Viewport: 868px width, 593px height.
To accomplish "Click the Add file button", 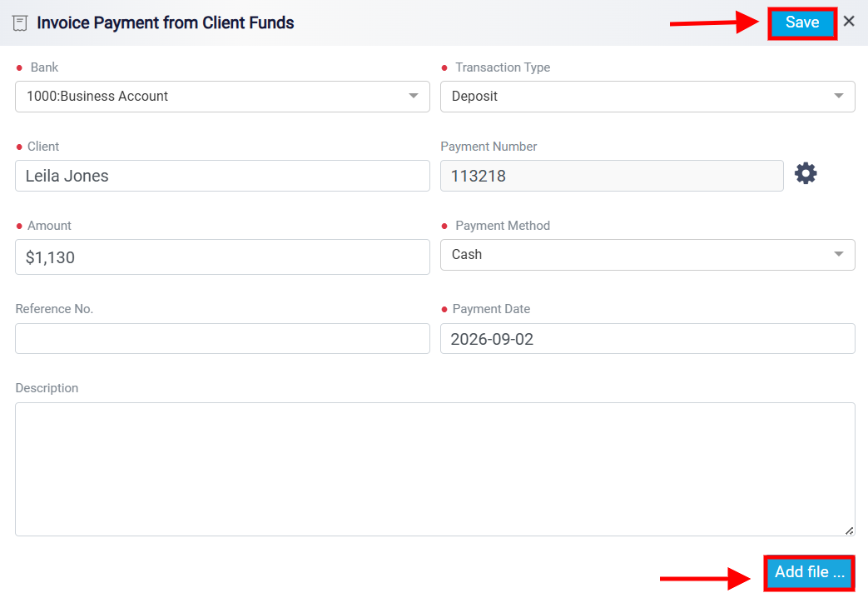I will click(809, 572).
